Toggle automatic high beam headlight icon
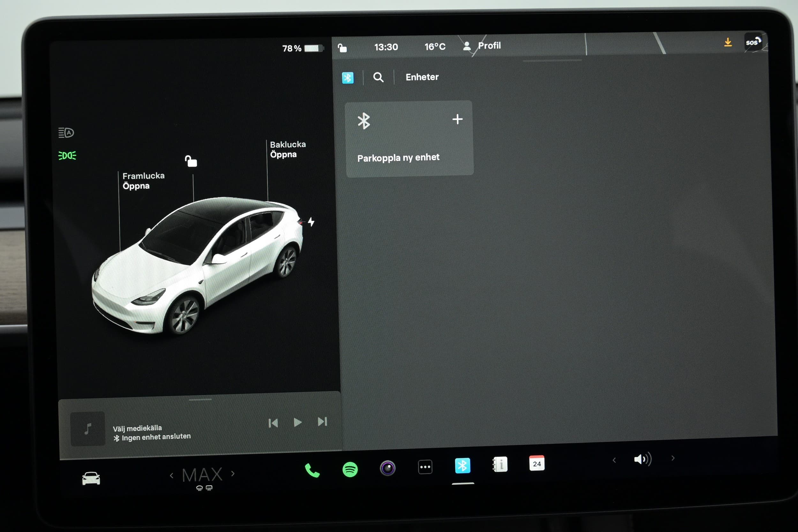The width and height of the screenshot is (798, 532). point(66,133)
